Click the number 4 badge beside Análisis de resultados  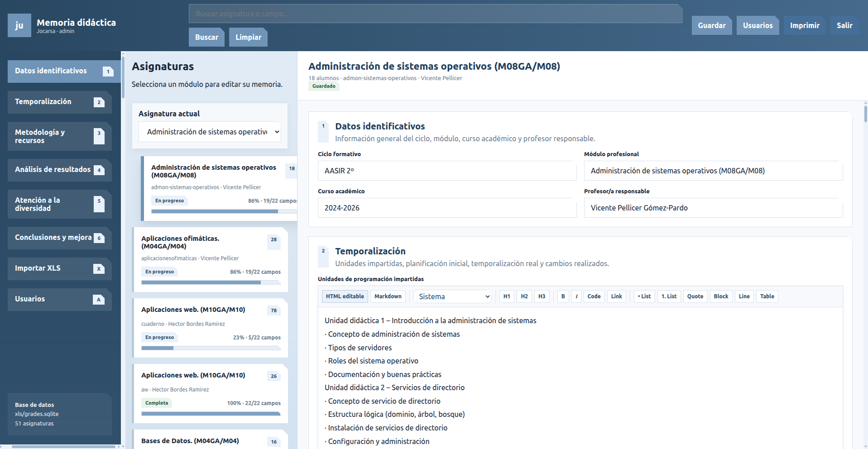[99, 170]
